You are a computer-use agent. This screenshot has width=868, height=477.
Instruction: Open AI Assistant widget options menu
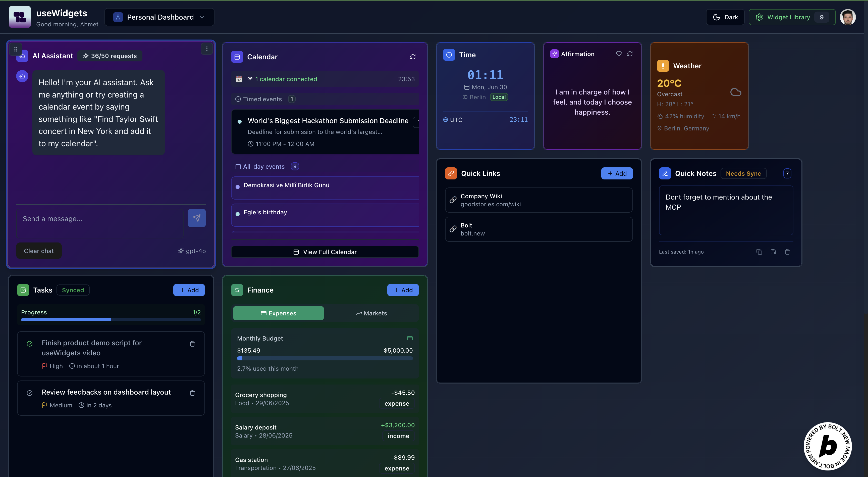click(207, 49)
